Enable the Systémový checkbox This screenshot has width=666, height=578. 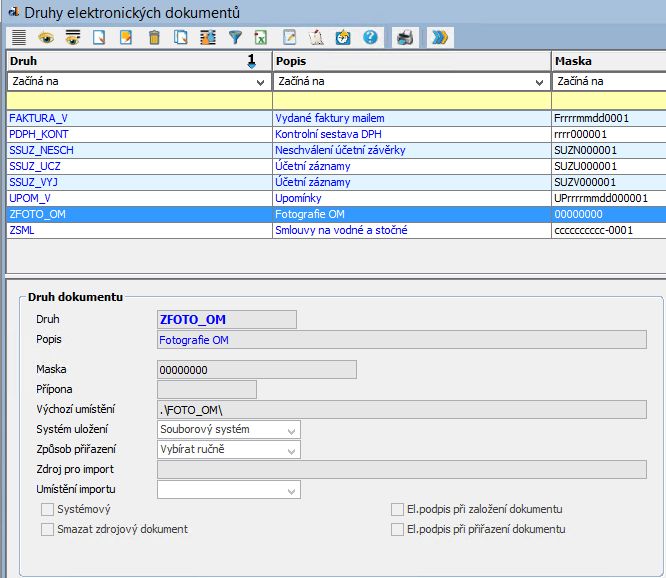[x=47, y=509]
